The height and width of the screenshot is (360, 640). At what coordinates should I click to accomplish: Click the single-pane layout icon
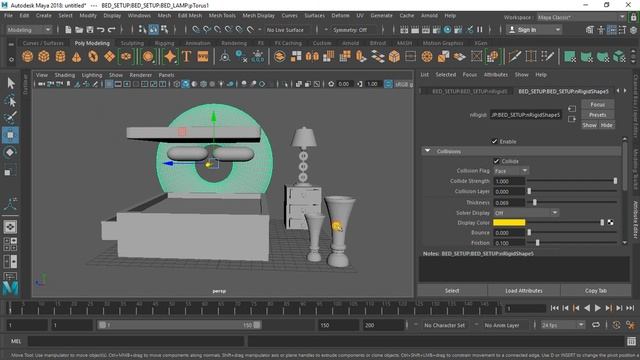pos(11,227)
